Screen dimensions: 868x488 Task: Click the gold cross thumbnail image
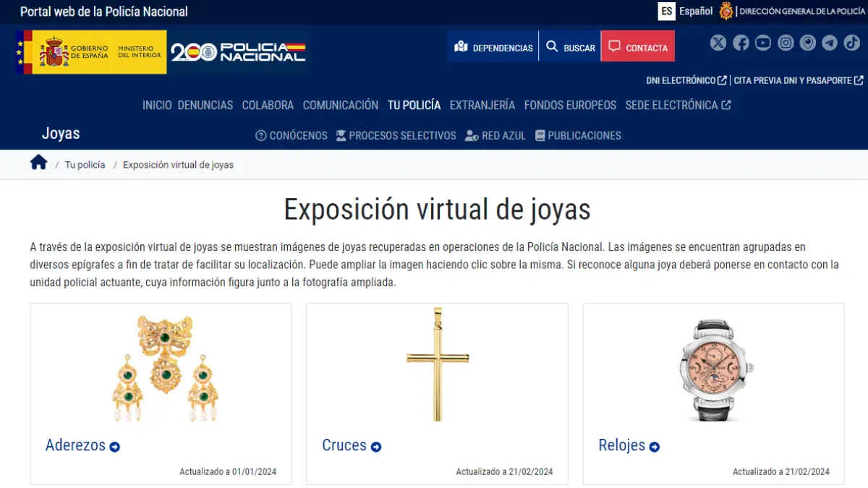(437, 365)
